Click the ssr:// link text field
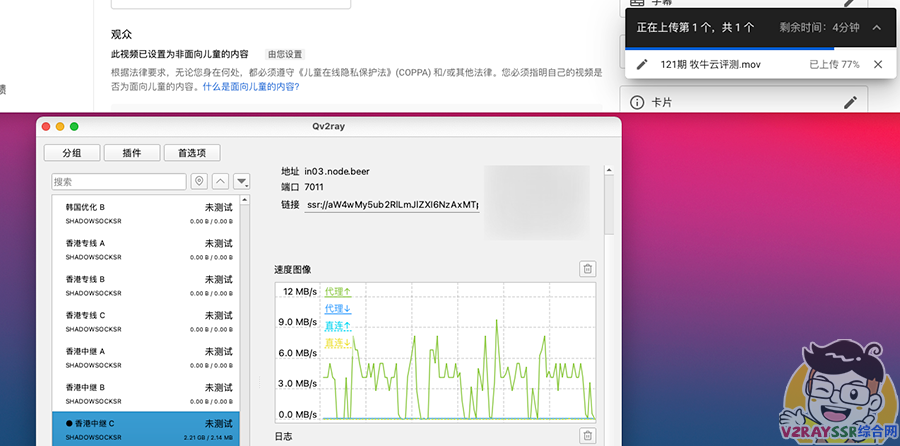The image size is (900, 446). (392, 205)
